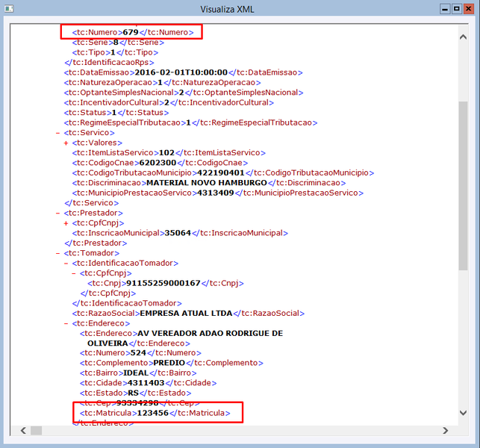
Task: Collapse the tc:Tomador node
Action: [57, 253]
